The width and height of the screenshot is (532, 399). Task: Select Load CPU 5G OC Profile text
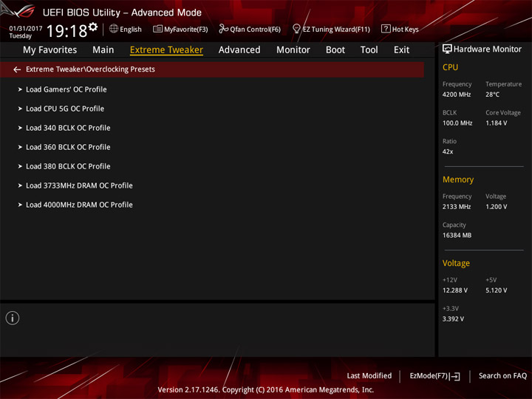point(65,109)
